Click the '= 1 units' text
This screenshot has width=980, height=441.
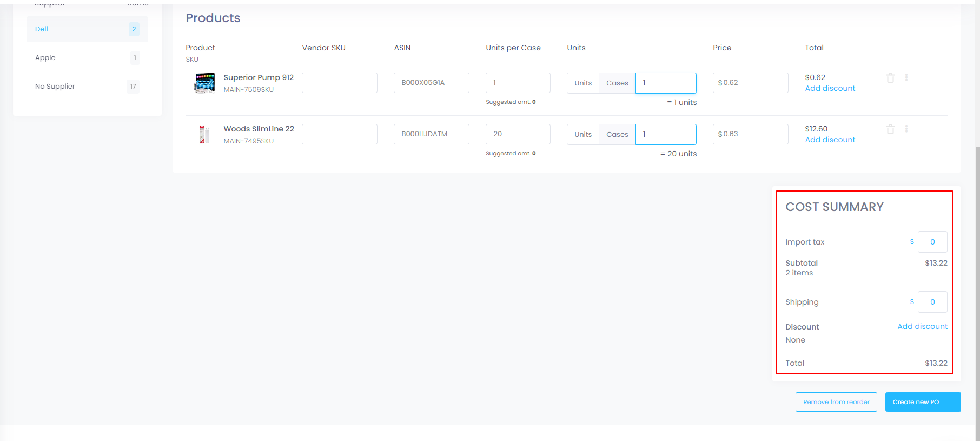click(681, 102)
